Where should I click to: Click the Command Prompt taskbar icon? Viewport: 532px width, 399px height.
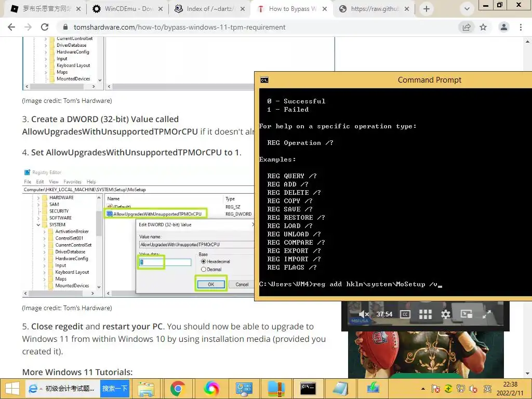pos(308,389)
